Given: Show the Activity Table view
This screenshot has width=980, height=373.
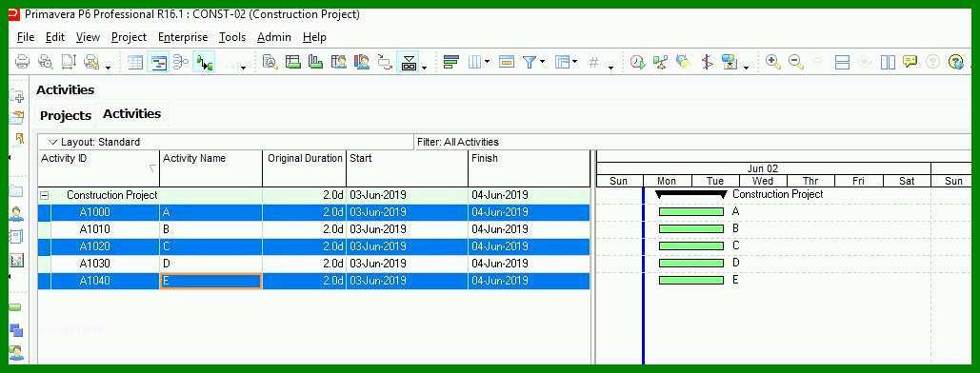Looking at the screenshot, I should (x=135, y=62).
